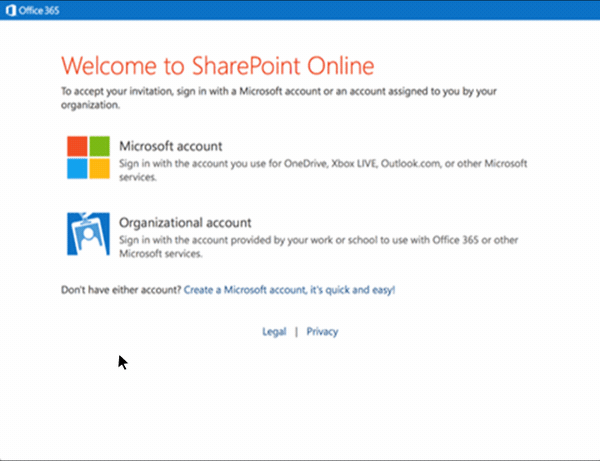600x461 pixels.
Task: Select the Microsoft account heading
Action: click(x=171, y=146)
